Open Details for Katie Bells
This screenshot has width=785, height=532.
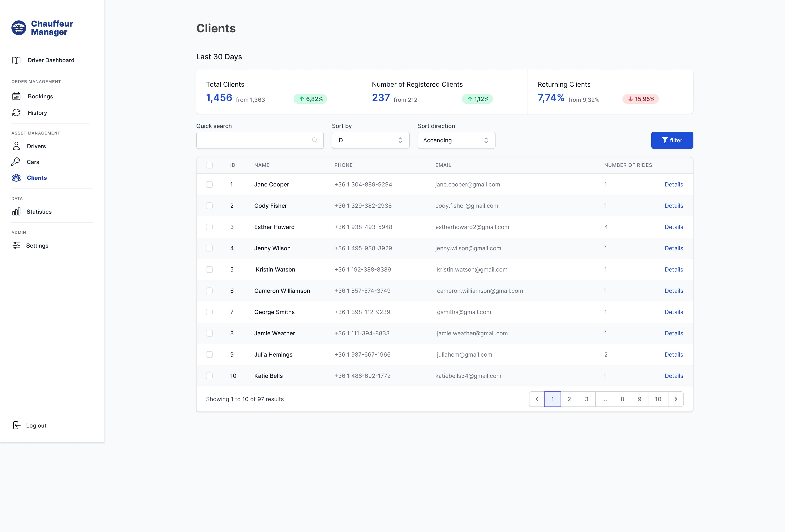click(x=674, y=376)
